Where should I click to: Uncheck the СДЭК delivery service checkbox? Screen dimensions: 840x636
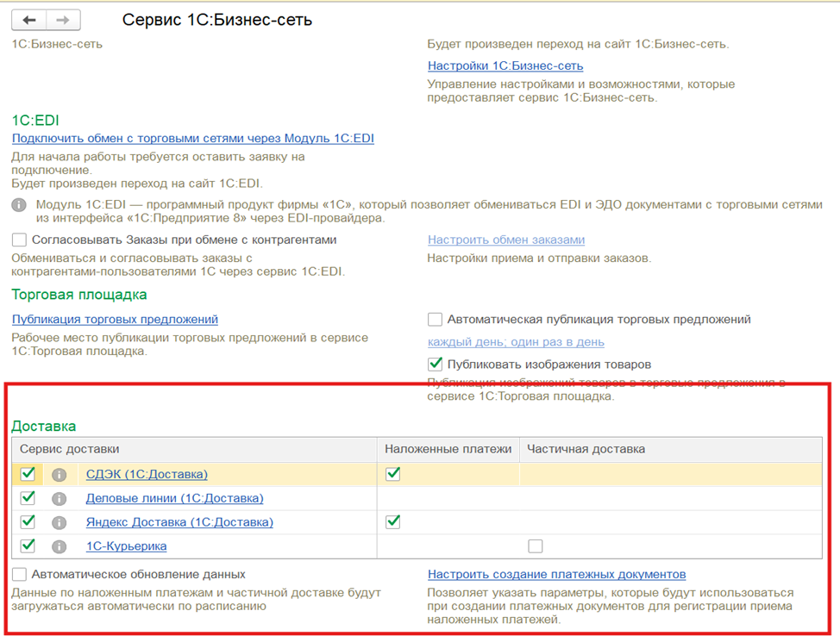[x=28, y=474]
